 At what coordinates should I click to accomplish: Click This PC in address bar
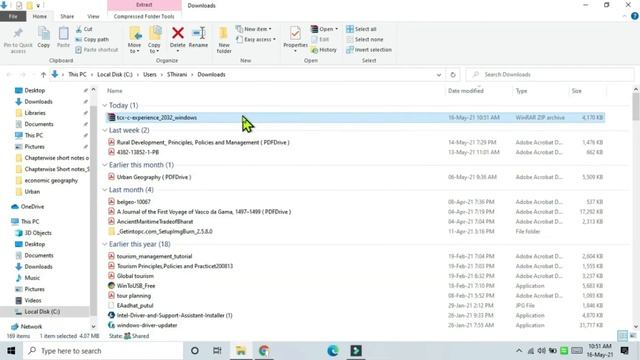(77, 75)
